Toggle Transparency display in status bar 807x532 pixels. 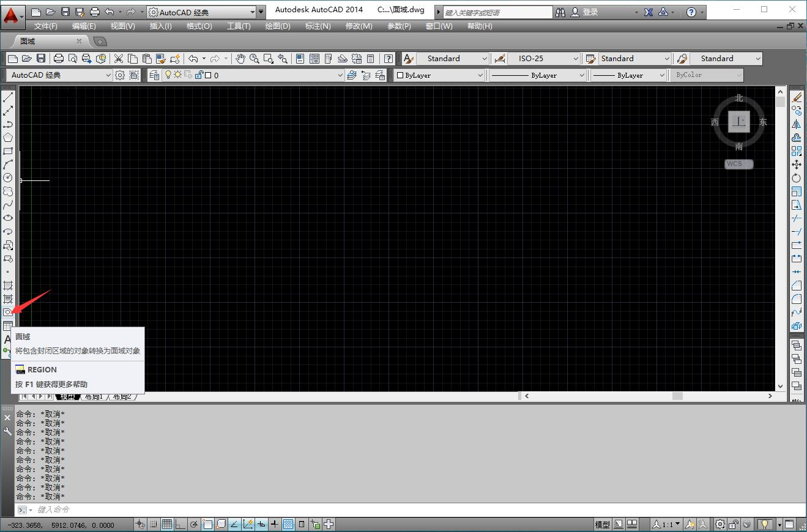(x=288, y=524)
